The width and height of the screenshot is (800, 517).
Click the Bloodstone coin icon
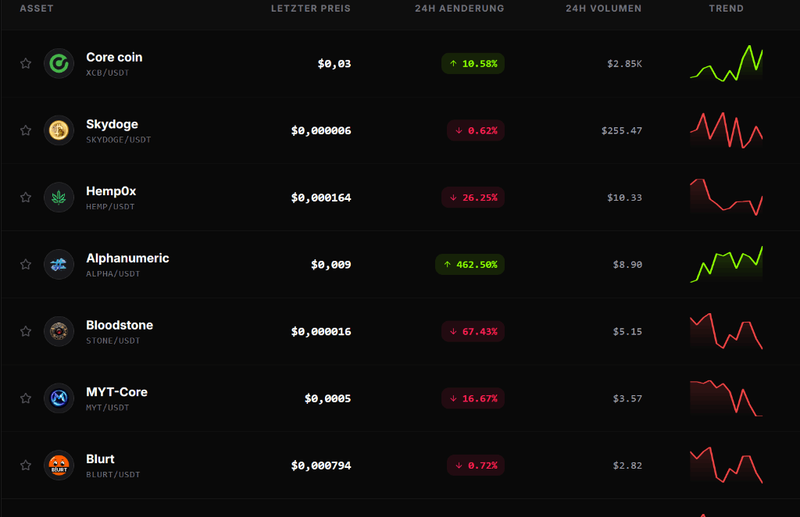click(x=59, y=331)
